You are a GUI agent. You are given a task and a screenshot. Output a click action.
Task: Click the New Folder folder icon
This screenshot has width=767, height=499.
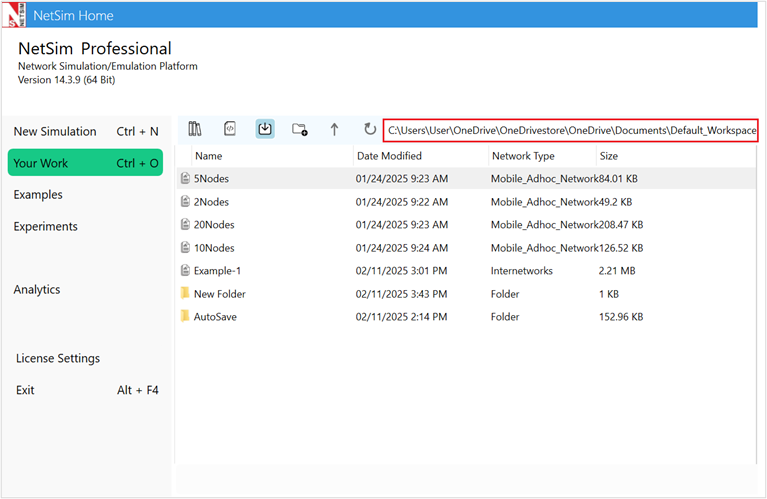pos(185,293)
